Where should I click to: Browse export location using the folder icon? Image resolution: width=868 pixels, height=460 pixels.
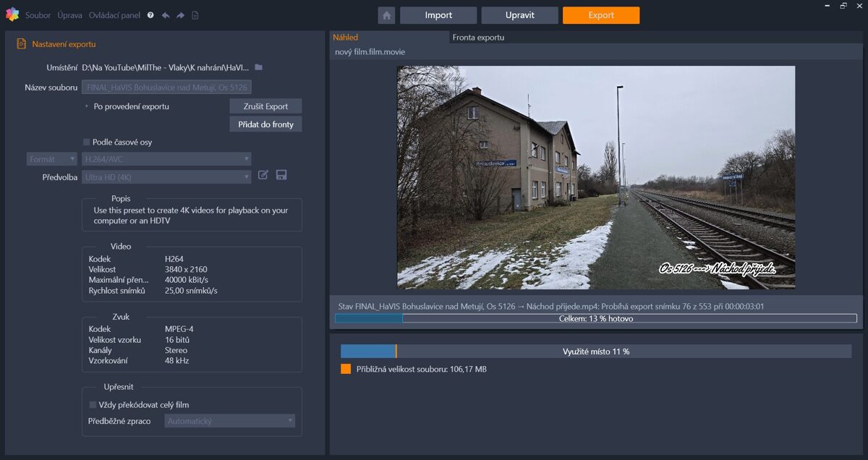pos(258,66)
